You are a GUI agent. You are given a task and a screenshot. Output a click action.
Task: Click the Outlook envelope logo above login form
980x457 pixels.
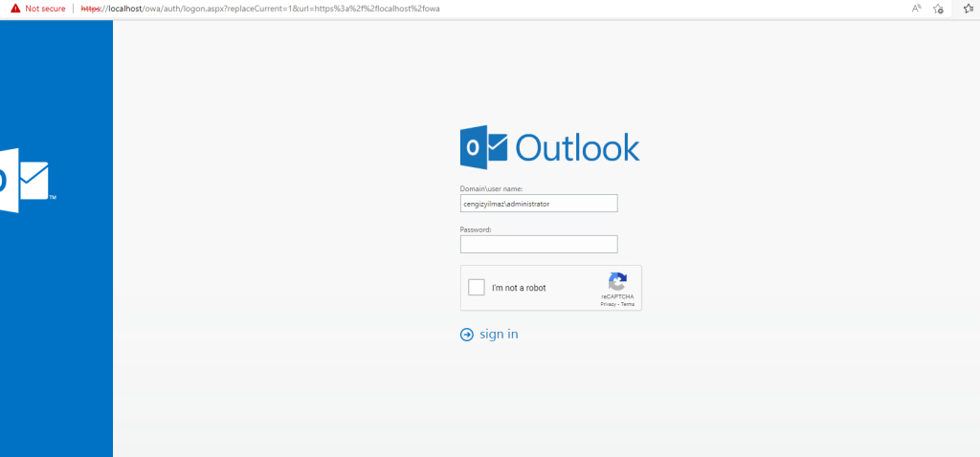point(484,147)
